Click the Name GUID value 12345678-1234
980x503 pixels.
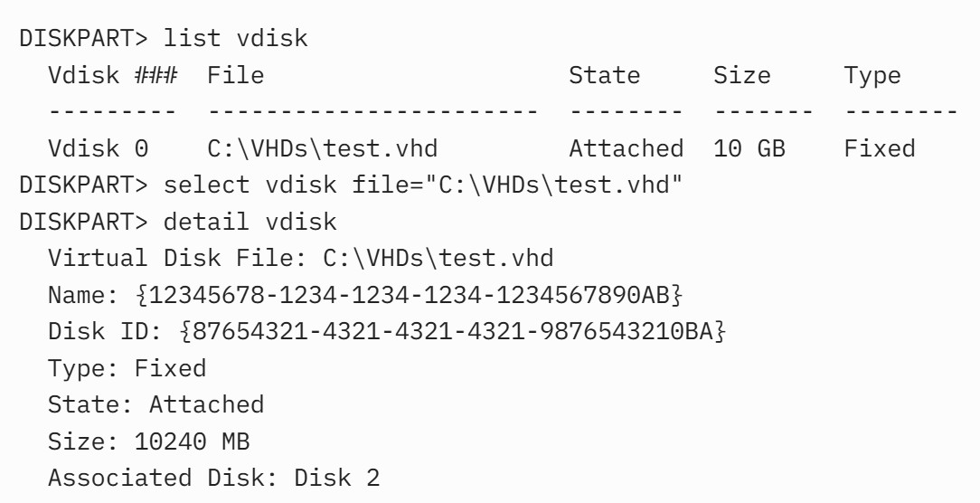click(410, 295)
